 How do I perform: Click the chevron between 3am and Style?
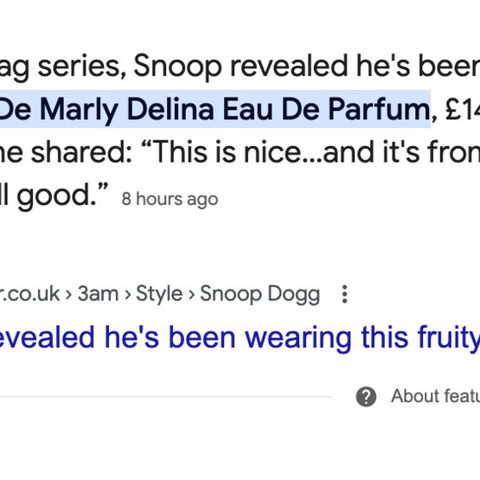click(x=127, y=294)
